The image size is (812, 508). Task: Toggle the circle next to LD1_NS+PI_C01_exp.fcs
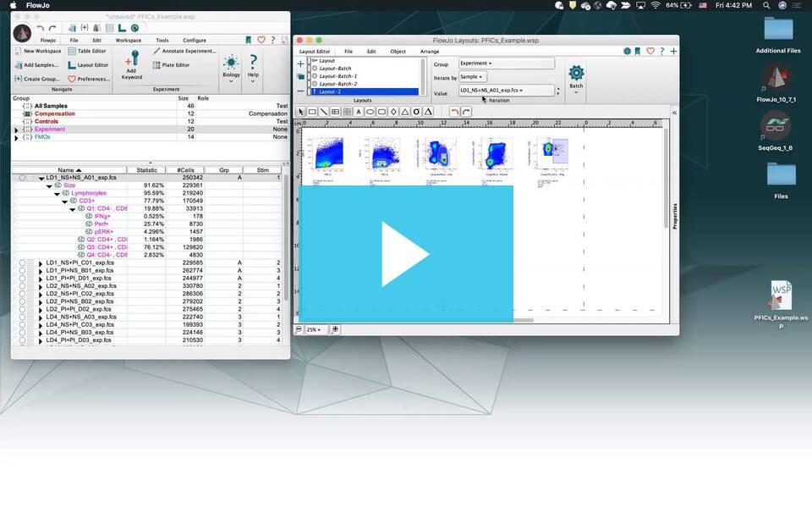point(22,262)
